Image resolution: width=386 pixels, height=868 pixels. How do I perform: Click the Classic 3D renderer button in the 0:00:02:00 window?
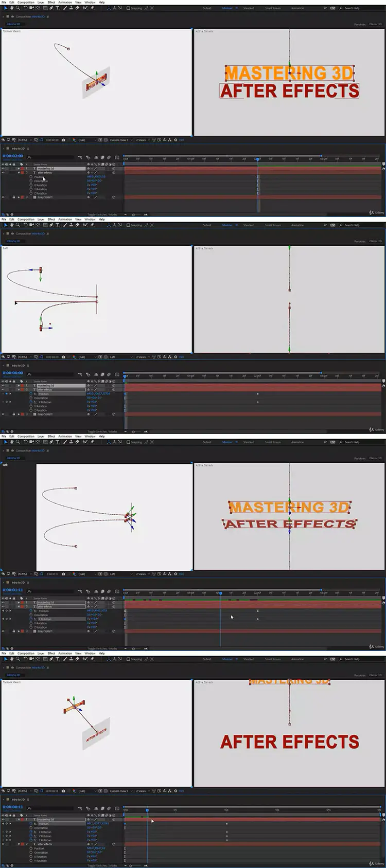pos(376,24)
